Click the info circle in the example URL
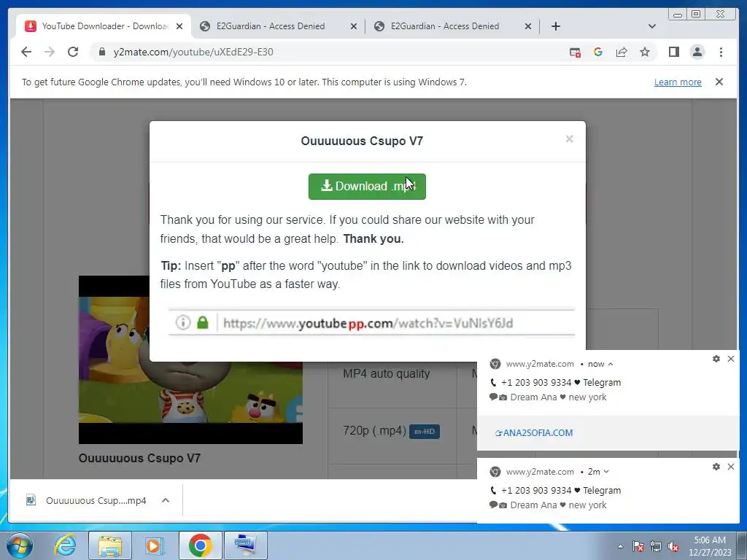Screen dimensions: 747x560 point(183,323)
